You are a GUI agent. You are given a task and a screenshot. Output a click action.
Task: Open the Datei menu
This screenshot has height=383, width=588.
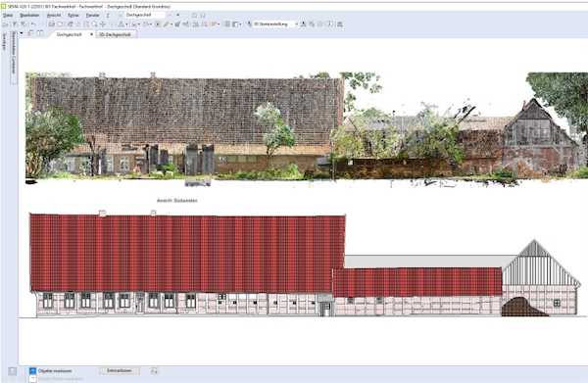[8, 16]
